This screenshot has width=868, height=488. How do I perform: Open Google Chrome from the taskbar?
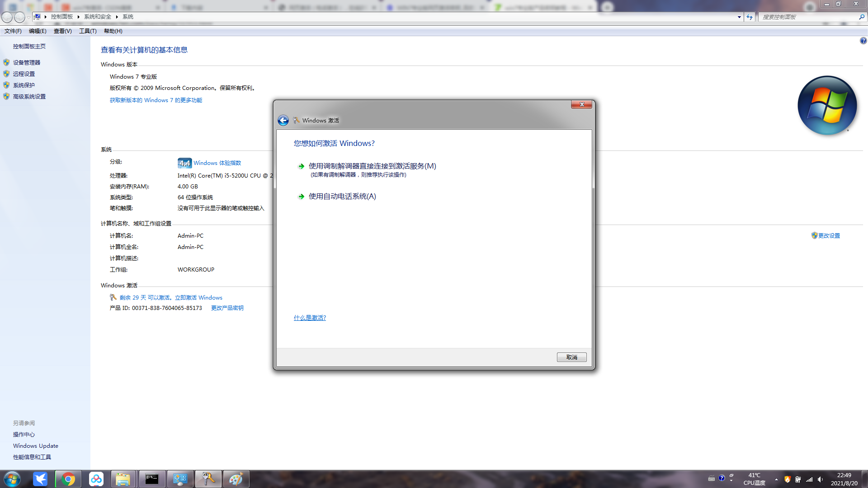(68, 479)
